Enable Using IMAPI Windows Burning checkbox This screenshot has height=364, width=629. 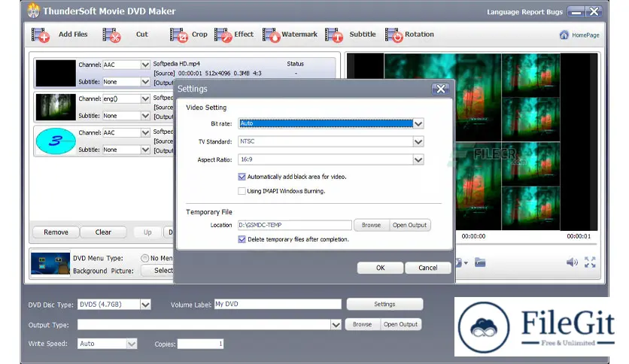coord(242,191)
